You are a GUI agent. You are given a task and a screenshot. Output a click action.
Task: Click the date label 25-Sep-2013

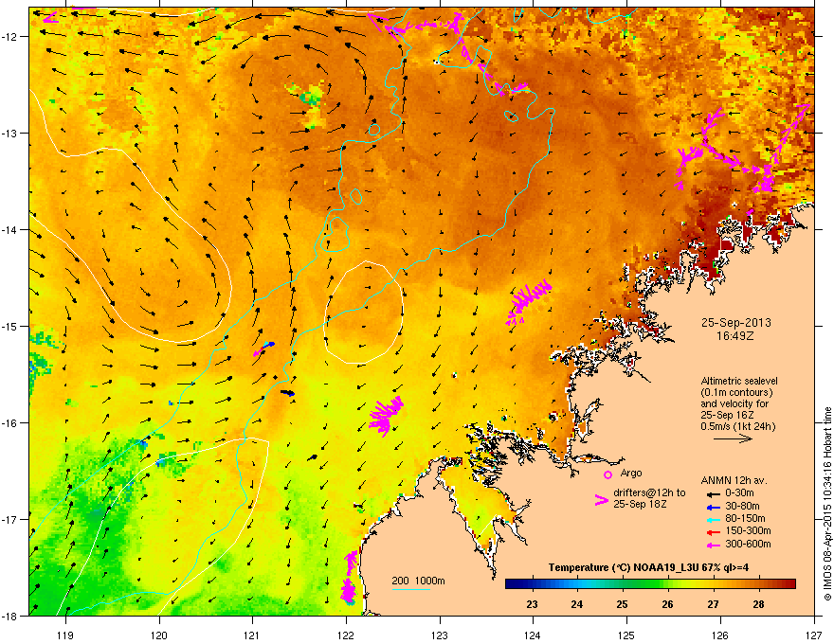736,323
